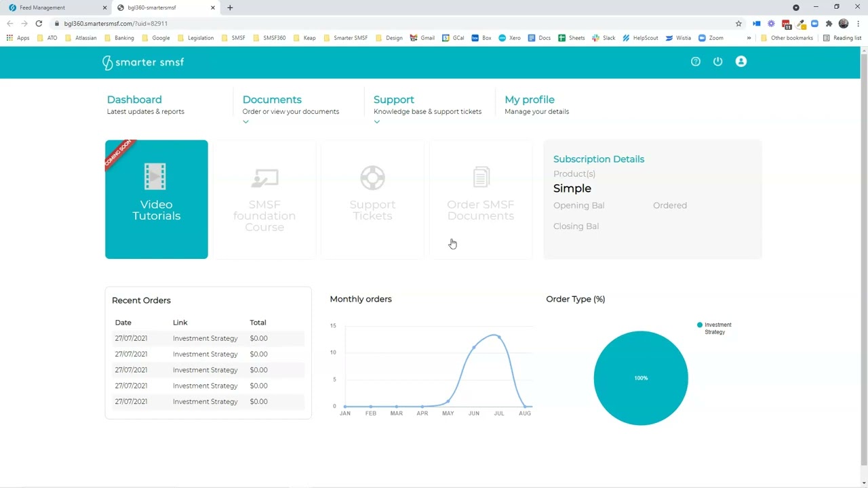
Task: Open the Order SMSF Documents tile
Action: [481, 199]
